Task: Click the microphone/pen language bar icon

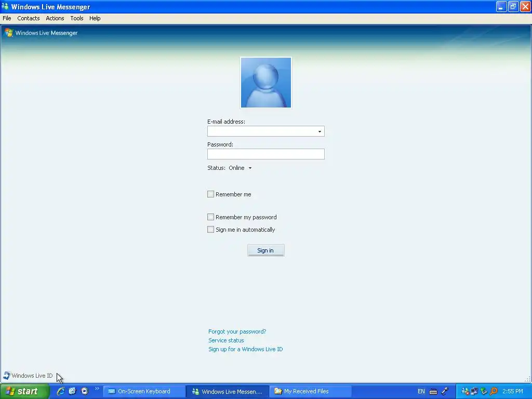Action: (445, 391)
